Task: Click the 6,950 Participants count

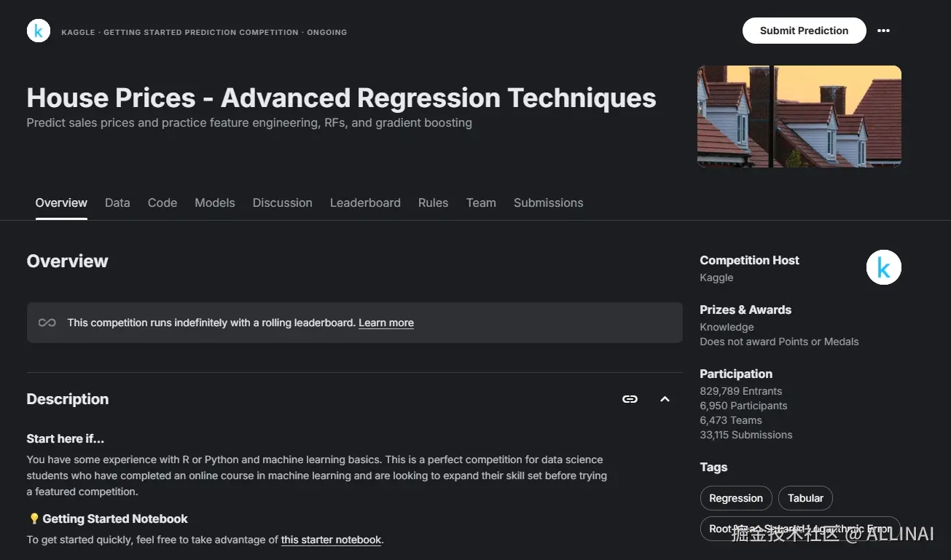Action: (x=743, y=406)
